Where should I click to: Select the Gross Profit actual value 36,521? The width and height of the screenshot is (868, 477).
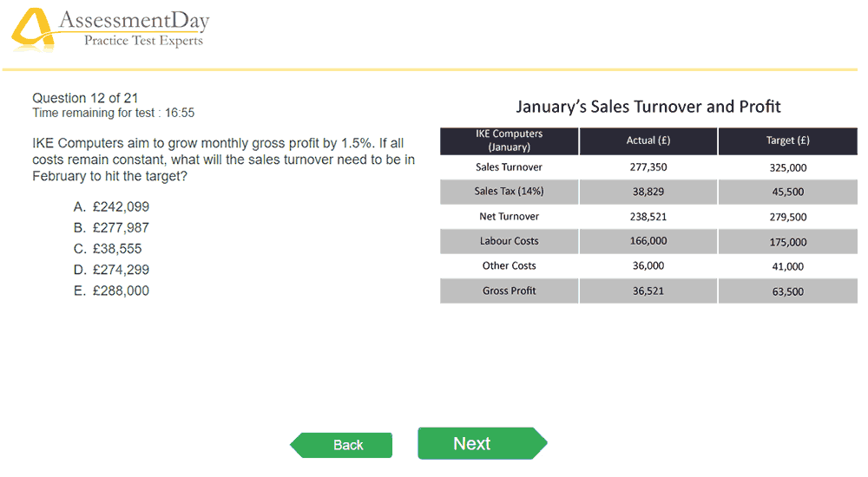(648, 291)
